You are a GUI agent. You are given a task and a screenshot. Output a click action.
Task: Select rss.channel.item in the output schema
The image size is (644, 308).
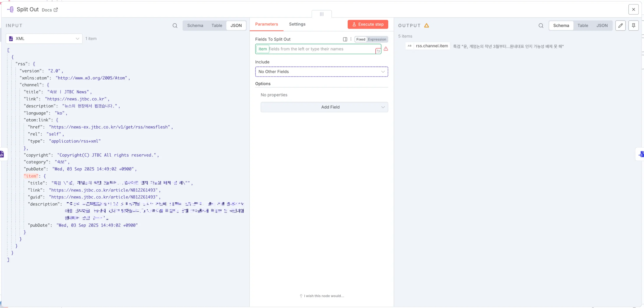click(x=432, y=46)
